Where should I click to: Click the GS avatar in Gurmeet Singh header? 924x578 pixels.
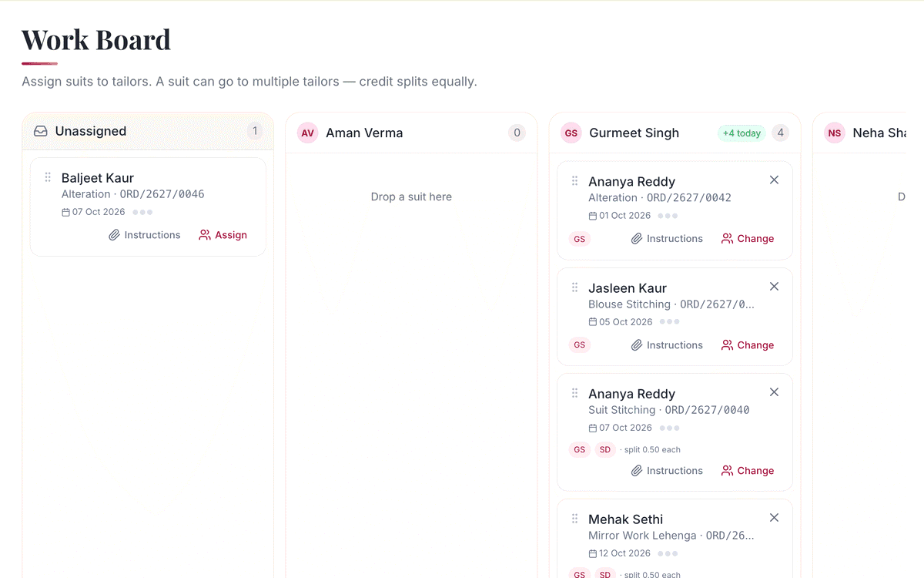(571, 133)
